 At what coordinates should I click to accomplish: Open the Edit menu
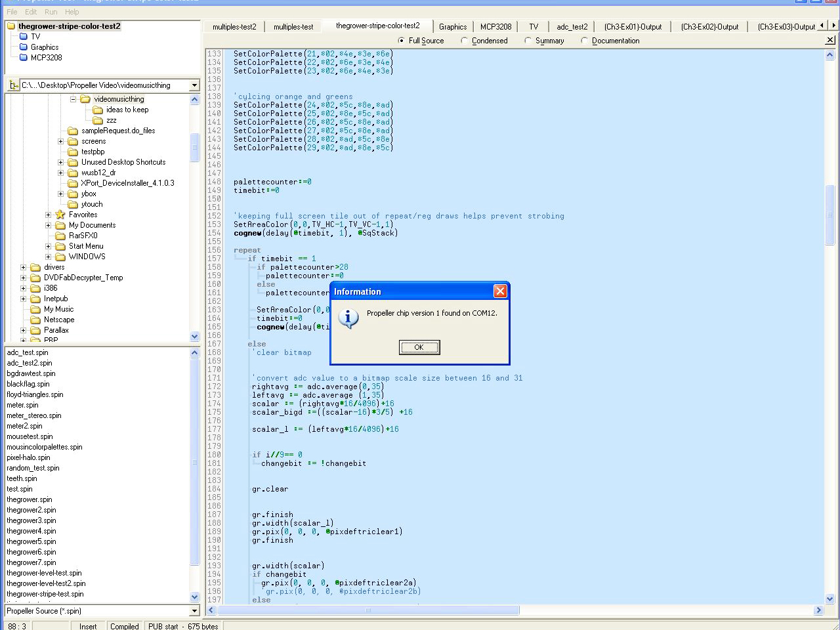[31, 12]
